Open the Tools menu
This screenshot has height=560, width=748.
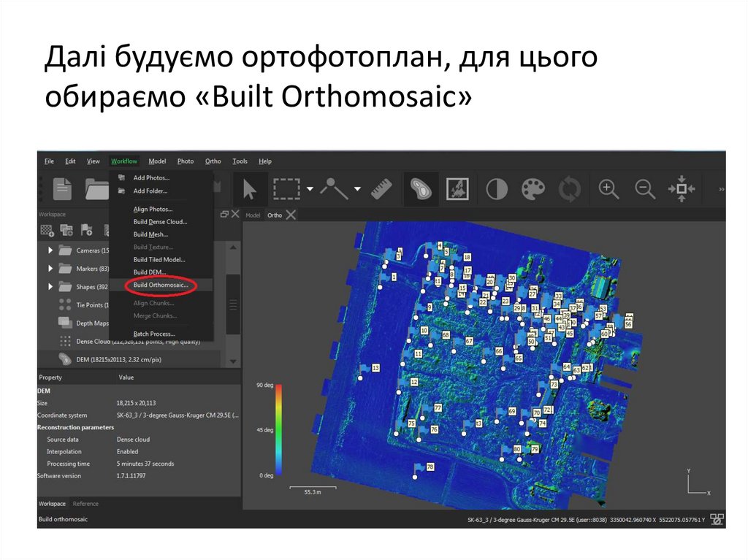point(240,161)
